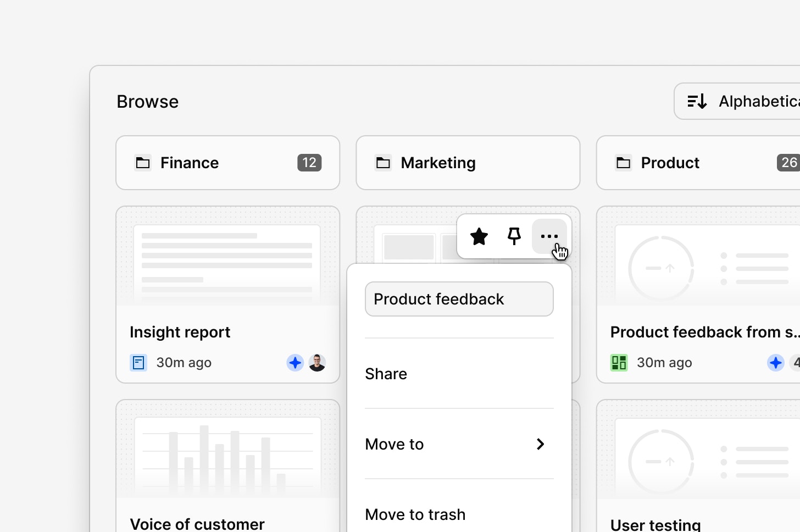Click the green dashboard type icon
Screen dimensions: 800x532
click(619, 363)
